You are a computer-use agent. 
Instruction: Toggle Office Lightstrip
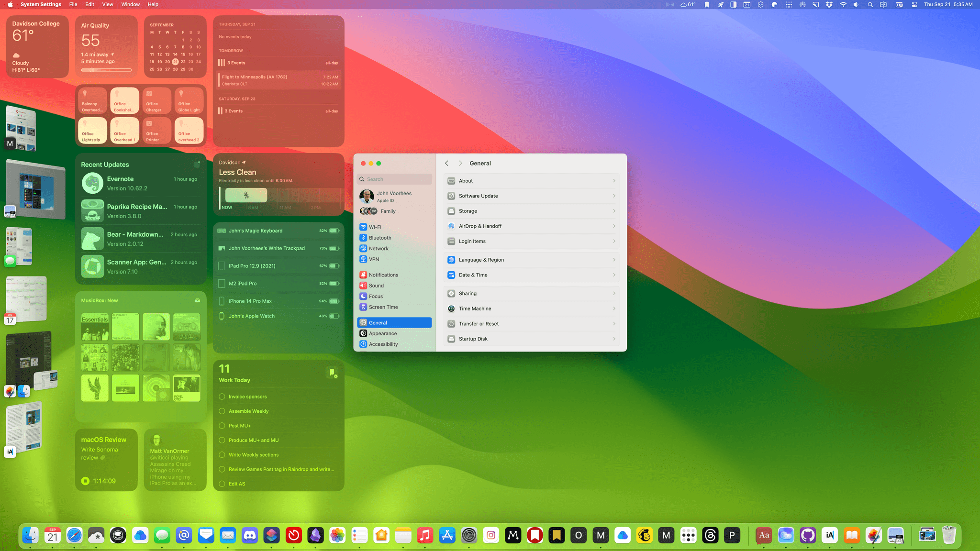point(93,131)
